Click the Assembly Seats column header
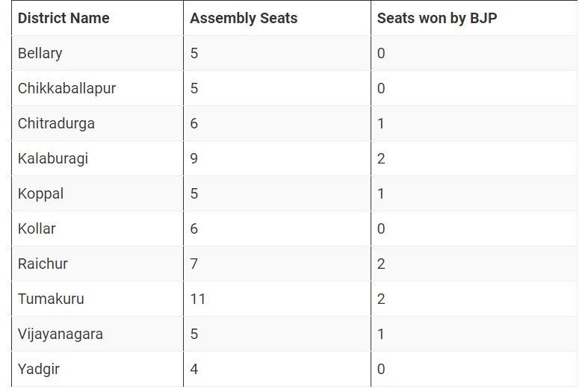Viewport: 588px width, 392px height. point(244,19)
